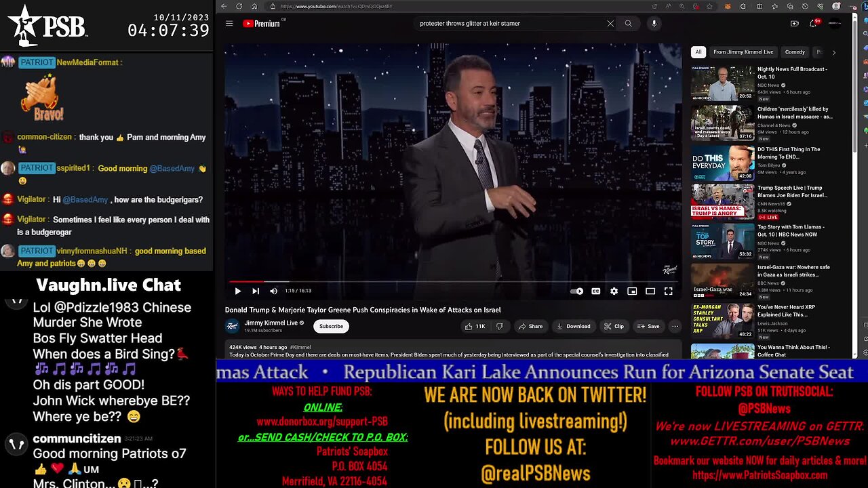
Task: Clip the video
Action: click(614, 326)
